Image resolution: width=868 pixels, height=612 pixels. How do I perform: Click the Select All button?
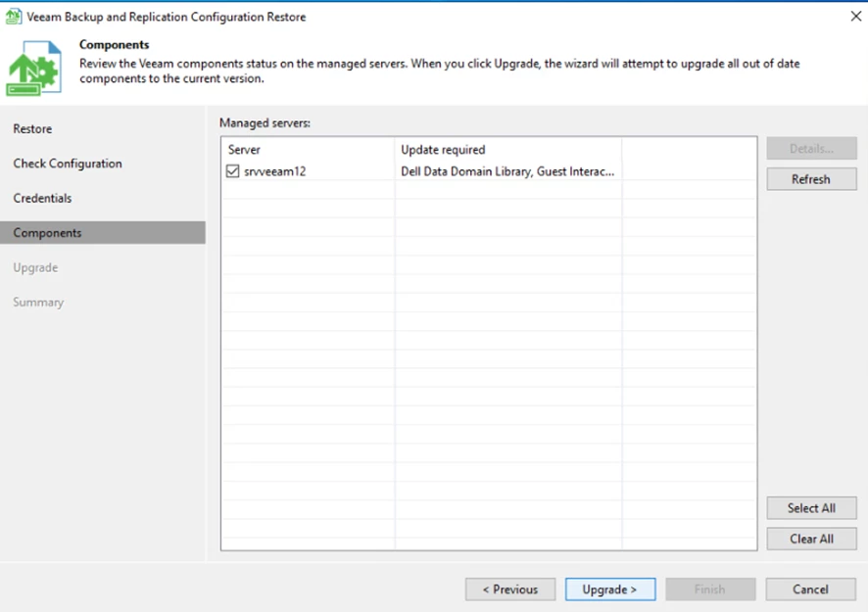pyautogui.click(x=811, y=508)
